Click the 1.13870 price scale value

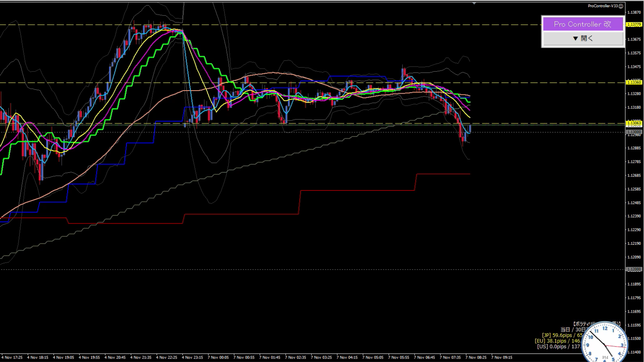pos(634,12)
